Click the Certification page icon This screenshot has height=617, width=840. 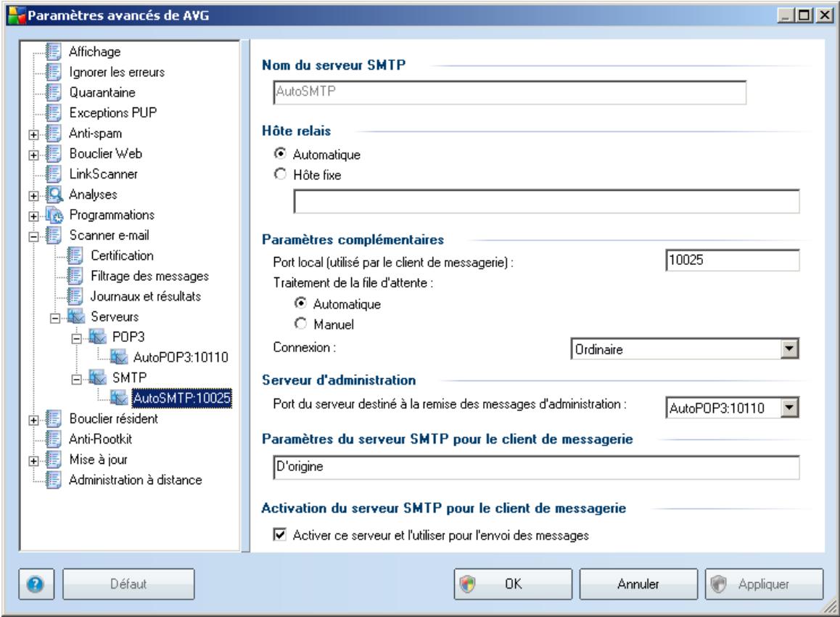[75, 256]
